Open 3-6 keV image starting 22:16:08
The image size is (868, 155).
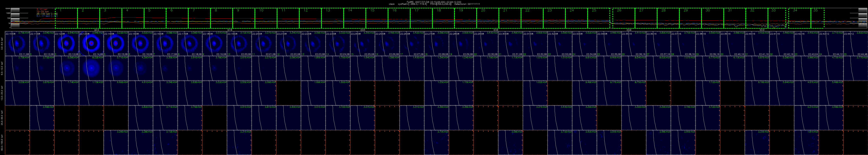point(165,44)
